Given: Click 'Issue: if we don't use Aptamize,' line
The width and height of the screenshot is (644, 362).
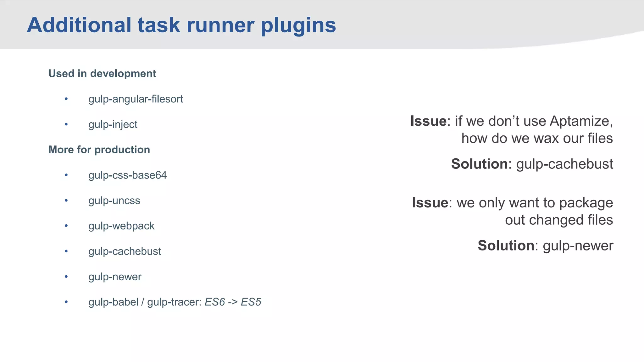Looking at the screenshot, I should pyautogui.click(x=512, y=121).
